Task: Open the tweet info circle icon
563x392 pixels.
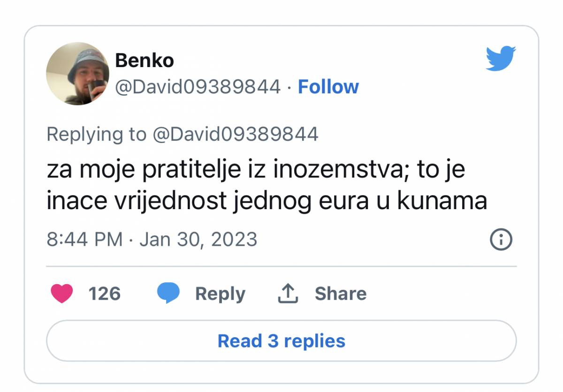Action: tap(501, 240)
